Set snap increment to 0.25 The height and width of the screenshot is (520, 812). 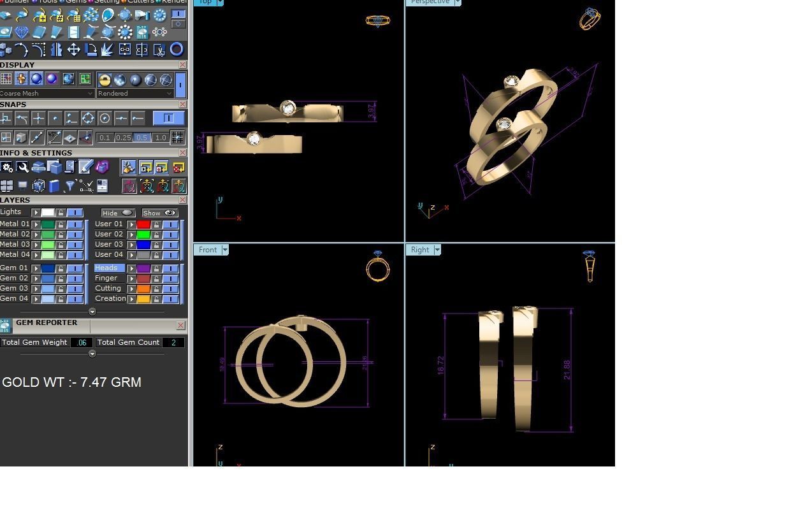(123, 138)
